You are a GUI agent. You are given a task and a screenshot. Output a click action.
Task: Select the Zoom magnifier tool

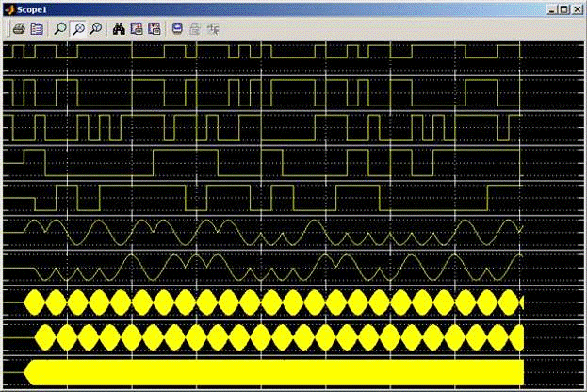click(61, 28)
